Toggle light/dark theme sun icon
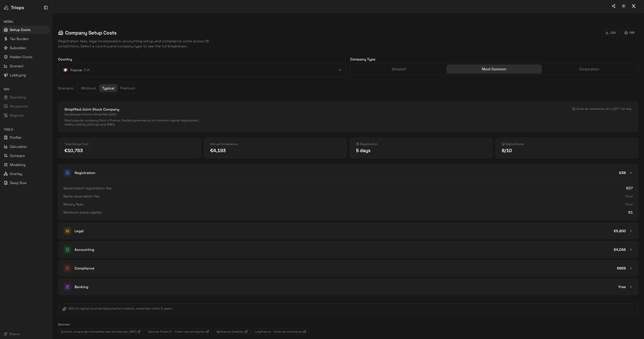Viewport: 644px width, 339px height. tap(623, 6)
